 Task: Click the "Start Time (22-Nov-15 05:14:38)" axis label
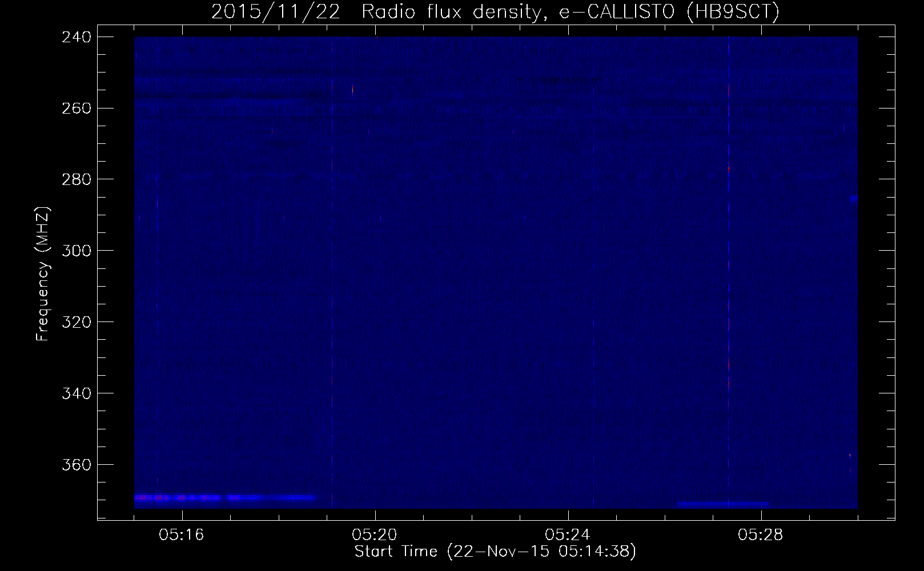[495, 552]
